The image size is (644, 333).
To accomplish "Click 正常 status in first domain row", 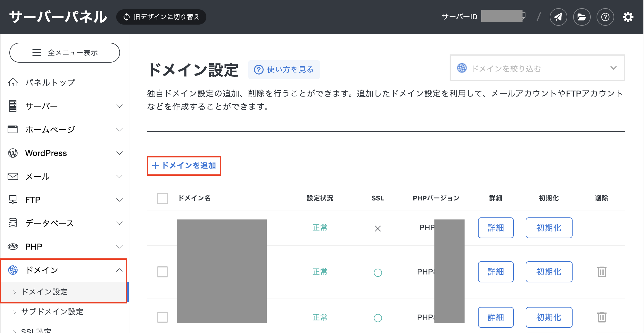I will click(320, 228).
